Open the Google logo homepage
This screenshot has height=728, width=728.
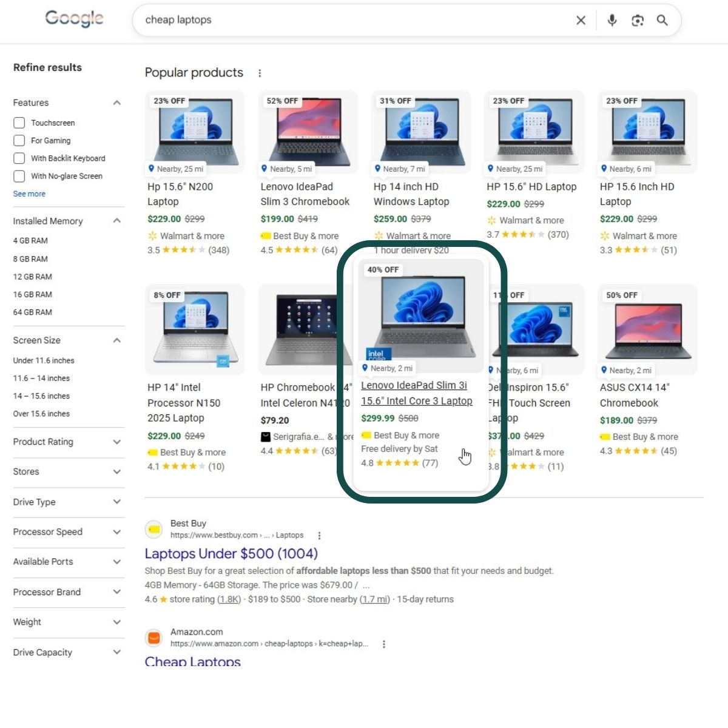(x=75, y=19)
